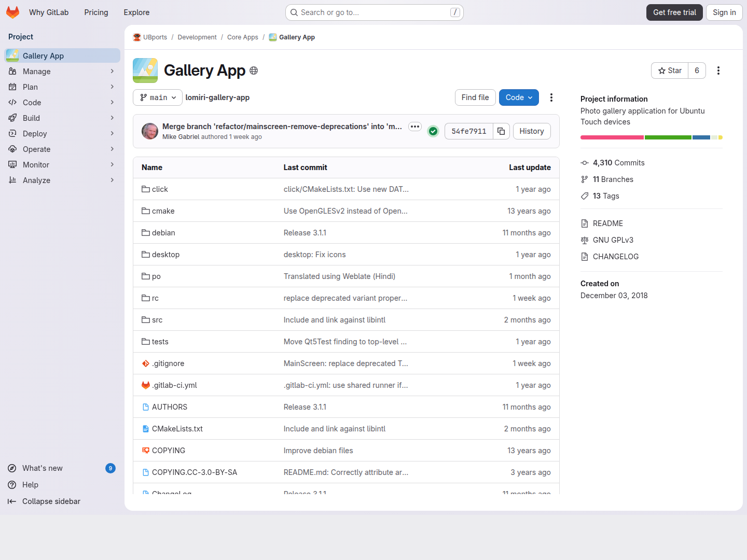Click the GNU GPLv3 scales icon
This screenshot has width=747, height=560.
point(585,240)
